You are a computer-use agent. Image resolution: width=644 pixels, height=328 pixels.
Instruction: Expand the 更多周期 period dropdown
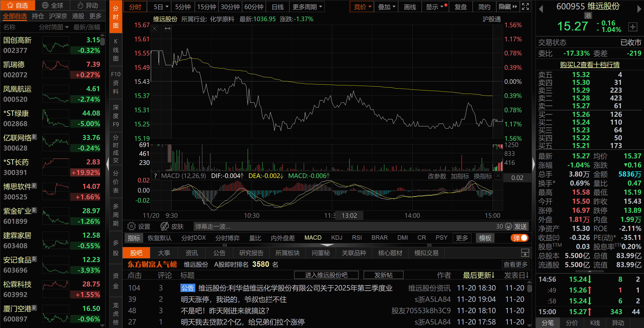[x=307, y=7]
